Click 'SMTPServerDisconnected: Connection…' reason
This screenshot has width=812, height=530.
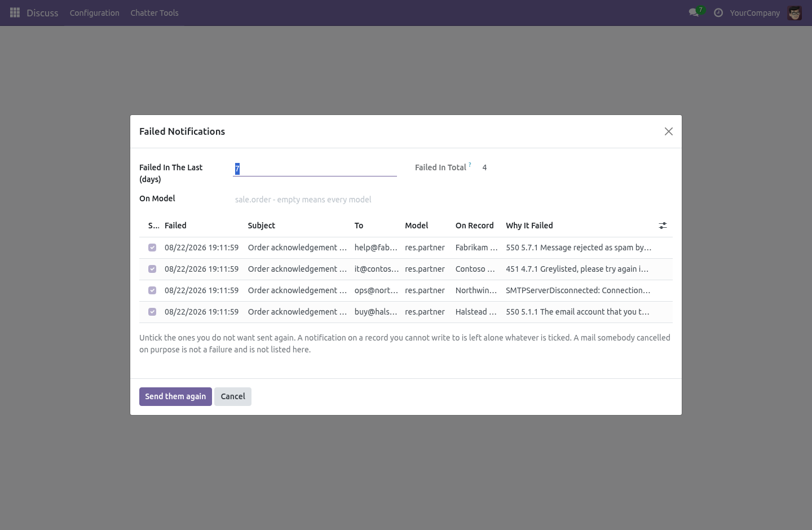pyautogui.click(x=578, y=290)
